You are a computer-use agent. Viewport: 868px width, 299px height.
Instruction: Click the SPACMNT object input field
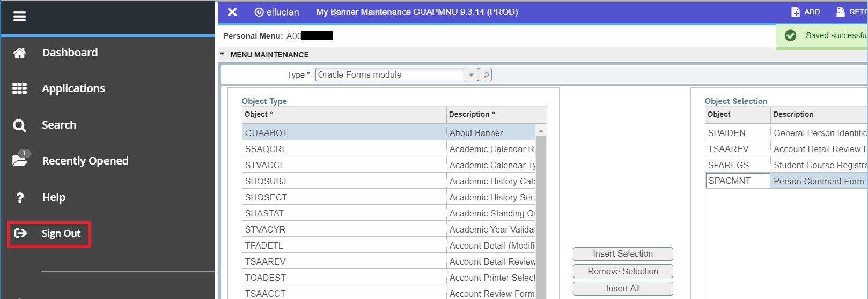[737, 181]
